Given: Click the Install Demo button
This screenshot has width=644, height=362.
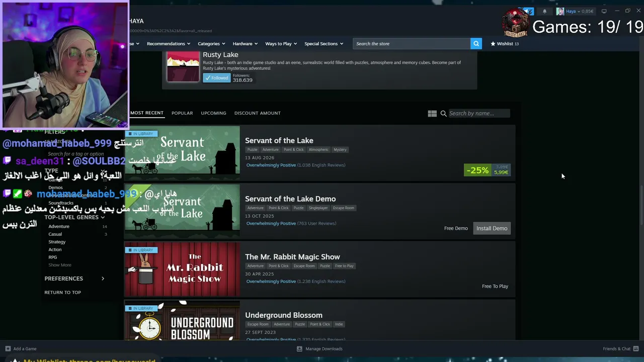Looking at the screenshot, I should 492,228.
